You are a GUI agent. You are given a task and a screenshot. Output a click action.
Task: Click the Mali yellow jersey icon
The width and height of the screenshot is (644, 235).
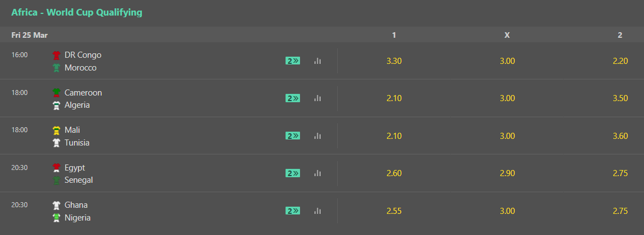(56, 131)
